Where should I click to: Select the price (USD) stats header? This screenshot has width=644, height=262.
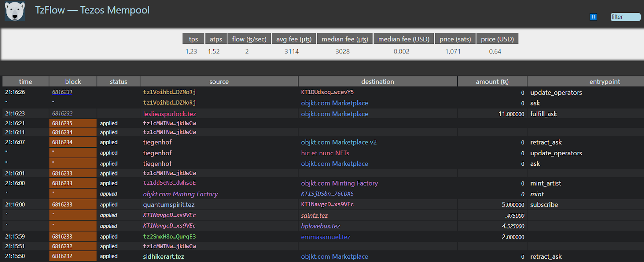(497, 39)
